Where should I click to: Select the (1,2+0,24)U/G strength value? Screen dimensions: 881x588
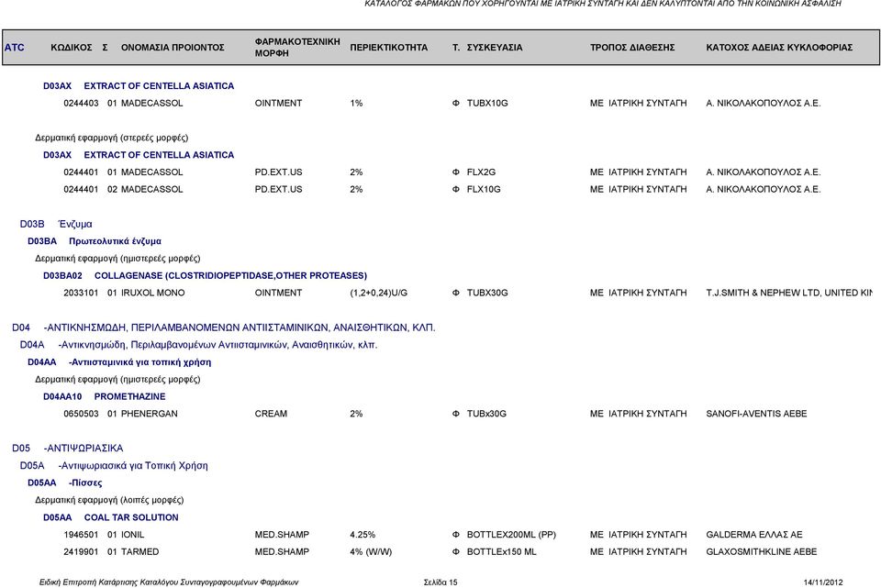[x=378, y=294]
